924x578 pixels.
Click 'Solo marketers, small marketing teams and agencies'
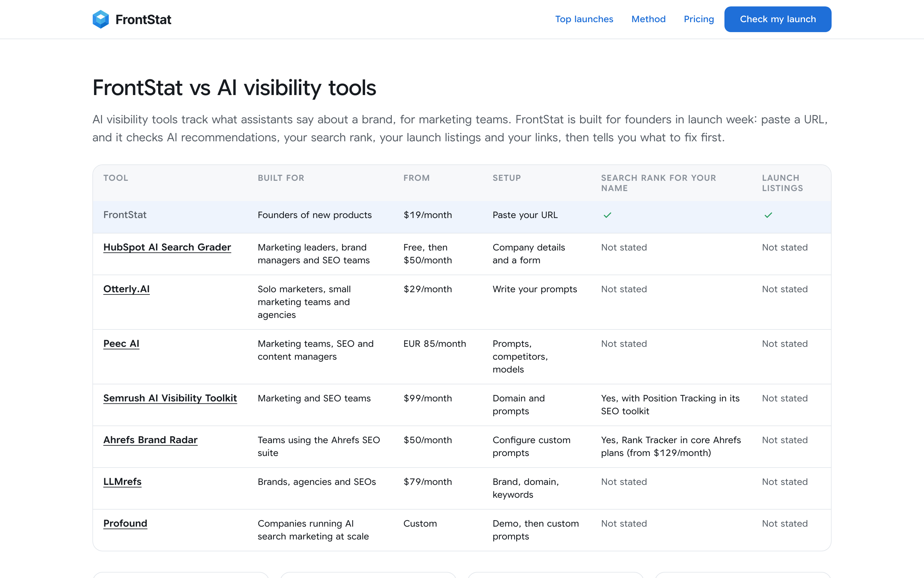coord(304,302)
